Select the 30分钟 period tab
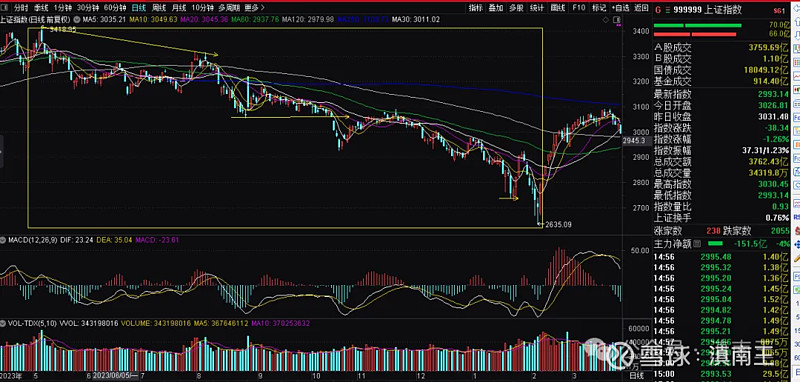This screenshot has height=382, width=800. pyautogui.click(x=88, y=8)
